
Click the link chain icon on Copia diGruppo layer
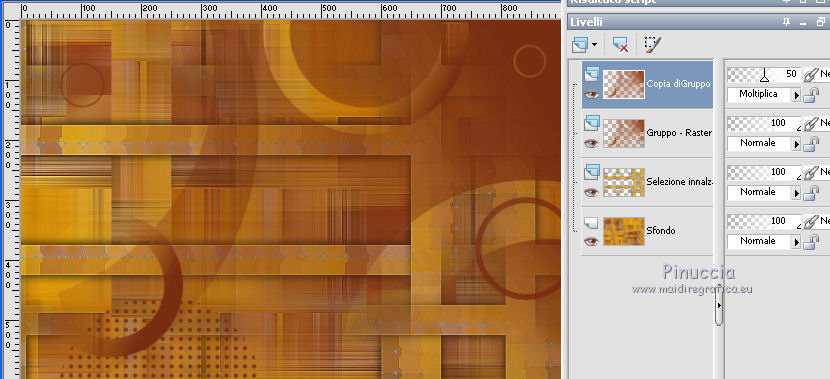[x=810, y=75]
